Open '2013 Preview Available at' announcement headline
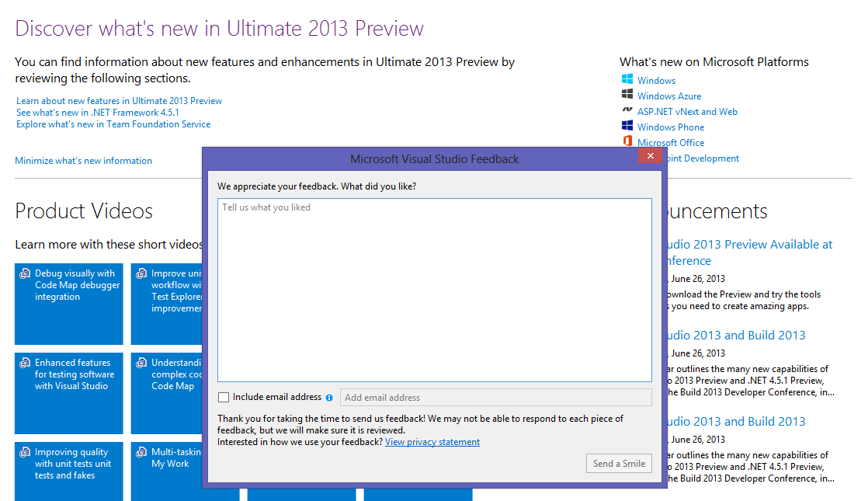 tap(750, 252)
